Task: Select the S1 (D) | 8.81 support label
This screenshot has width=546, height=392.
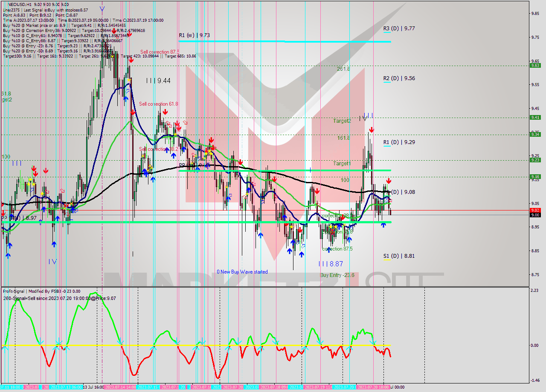Action: pos(399,256)
